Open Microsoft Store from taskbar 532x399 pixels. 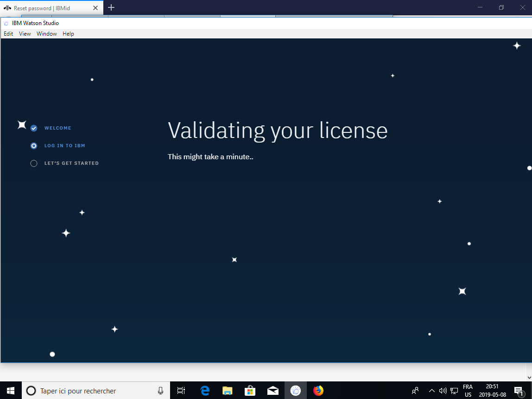coord(250,391)
